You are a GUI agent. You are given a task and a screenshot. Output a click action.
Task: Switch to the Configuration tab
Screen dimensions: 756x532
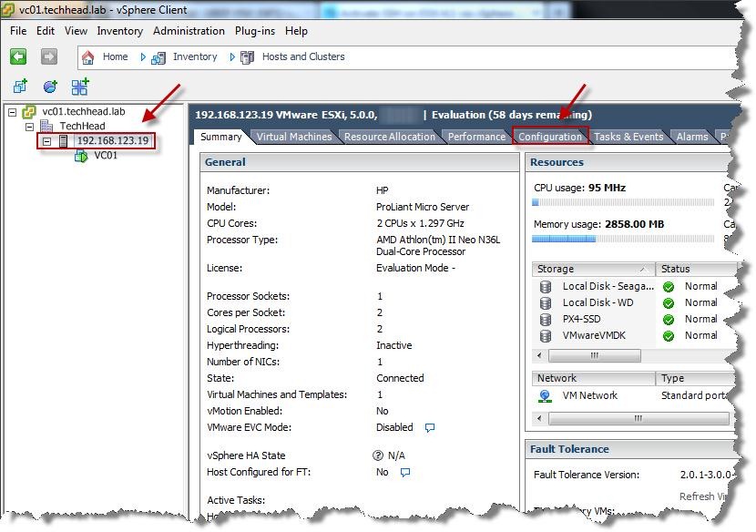point(549,137)
